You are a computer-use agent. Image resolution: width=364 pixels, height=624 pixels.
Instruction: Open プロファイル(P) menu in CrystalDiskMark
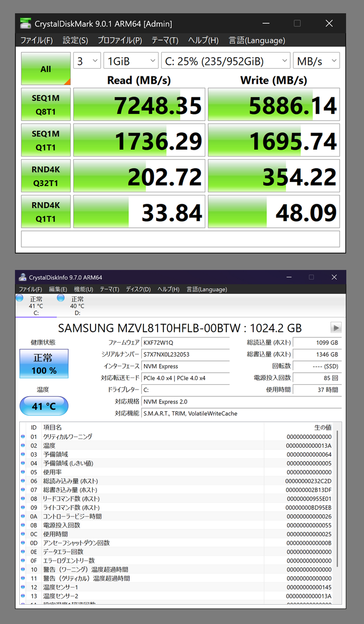(x=120, y=41)
